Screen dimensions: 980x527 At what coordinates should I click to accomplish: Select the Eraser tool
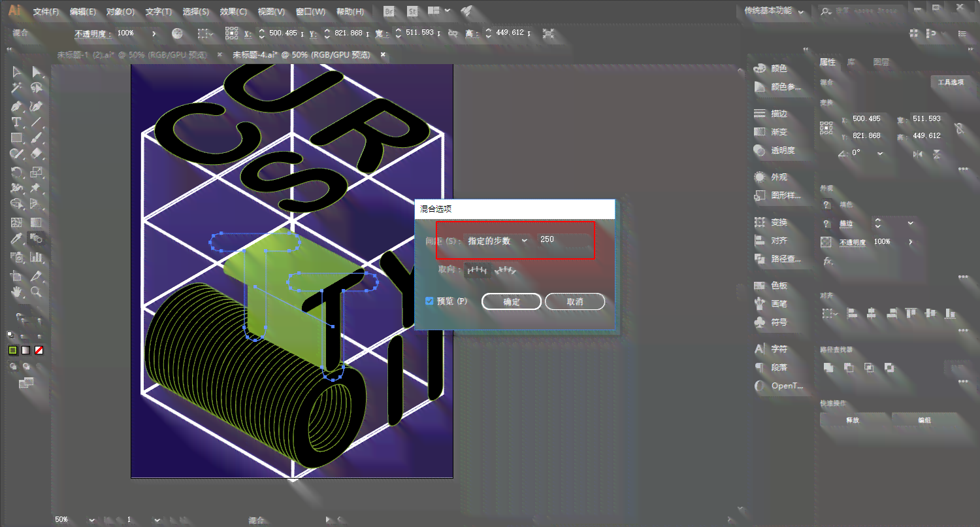[x=37, y=154]
